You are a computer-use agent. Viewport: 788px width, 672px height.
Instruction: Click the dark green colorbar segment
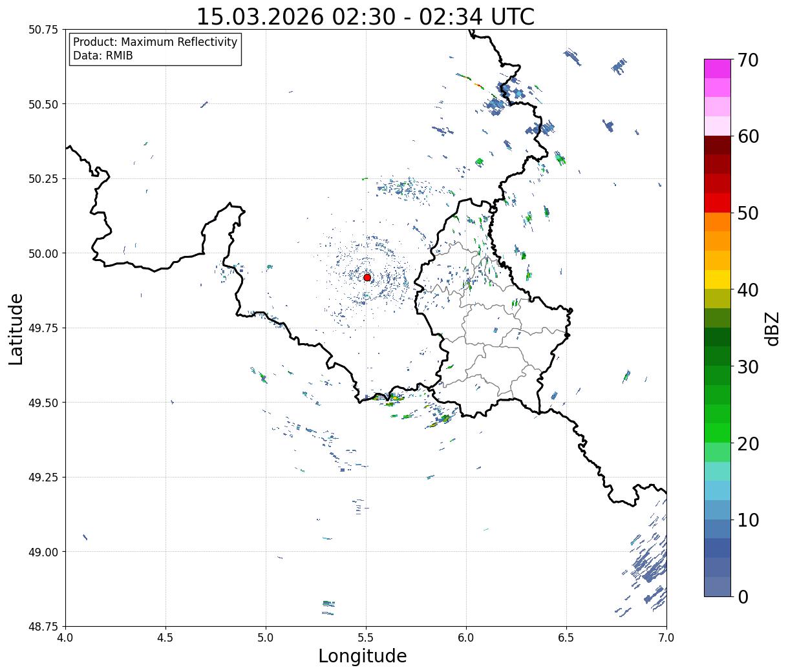(x=718, y=337)
